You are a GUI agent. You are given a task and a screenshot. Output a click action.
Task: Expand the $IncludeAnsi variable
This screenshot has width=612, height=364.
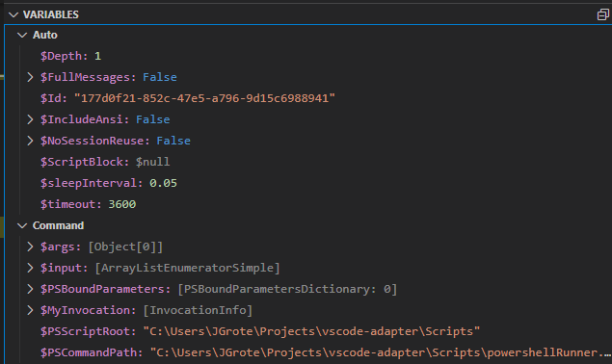(30, 119)
